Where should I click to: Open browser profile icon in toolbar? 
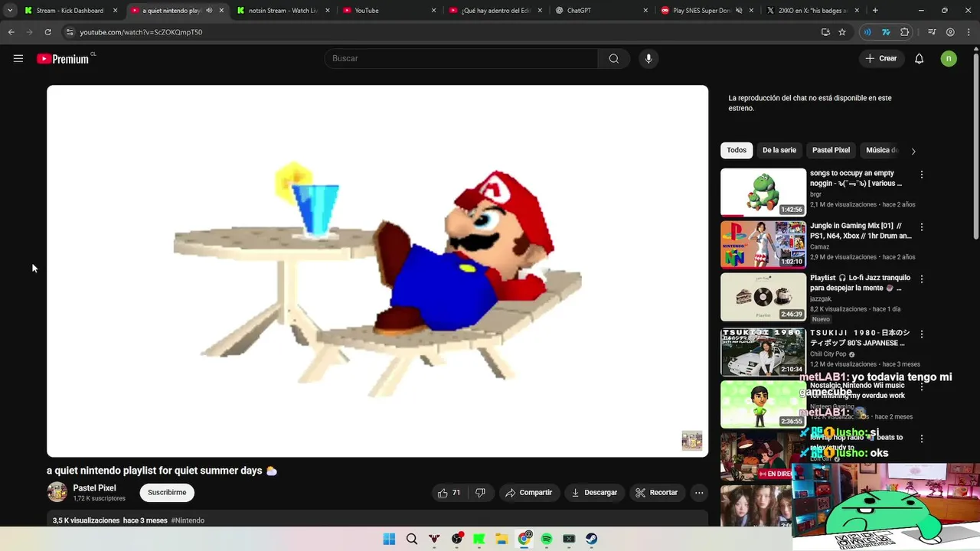(x=950, y=32)
